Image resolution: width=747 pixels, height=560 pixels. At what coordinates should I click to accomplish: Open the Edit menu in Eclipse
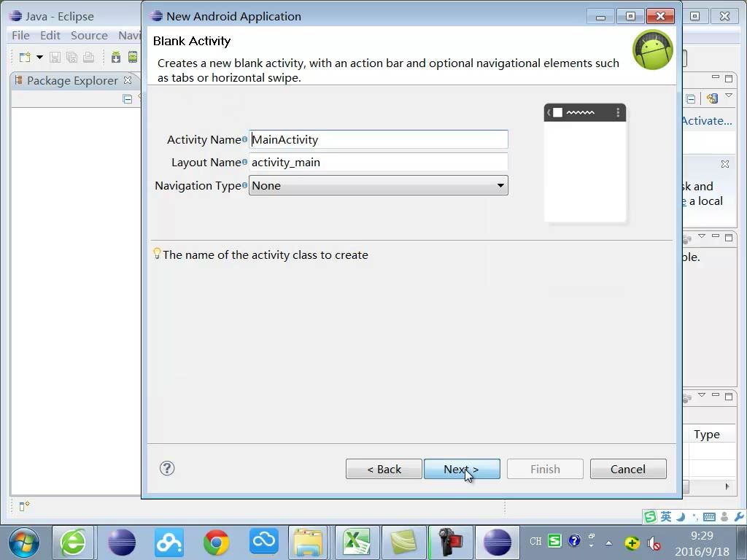(50, 35)
